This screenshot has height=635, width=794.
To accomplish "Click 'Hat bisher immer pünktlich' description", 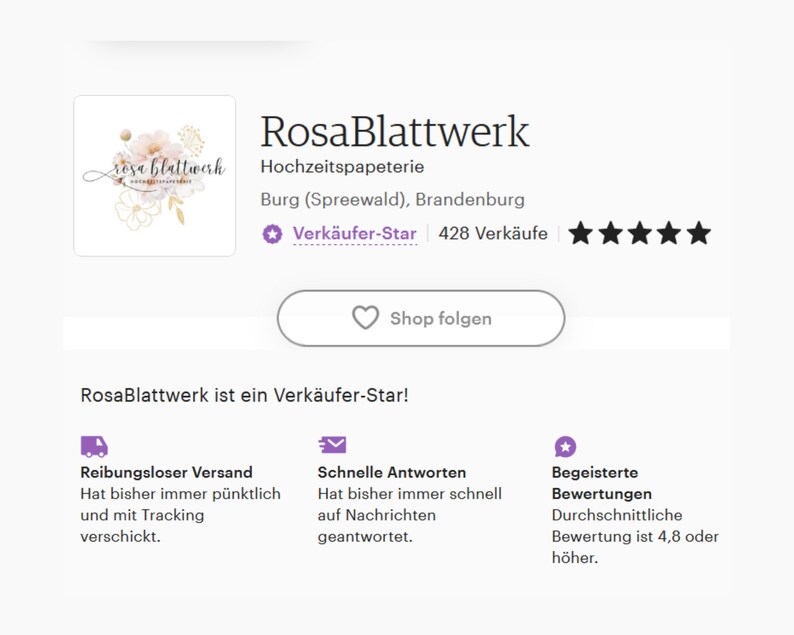I will click(x=180, y=515).
